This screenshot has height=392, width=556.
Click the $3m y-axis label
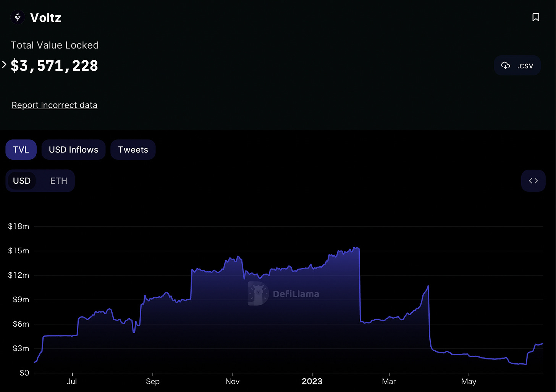pyautogui.click(x=21, y=348)
